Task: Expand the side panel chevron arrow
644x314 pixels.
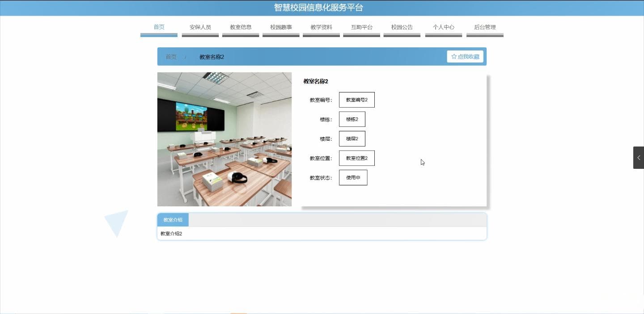Action: point(638,158)
